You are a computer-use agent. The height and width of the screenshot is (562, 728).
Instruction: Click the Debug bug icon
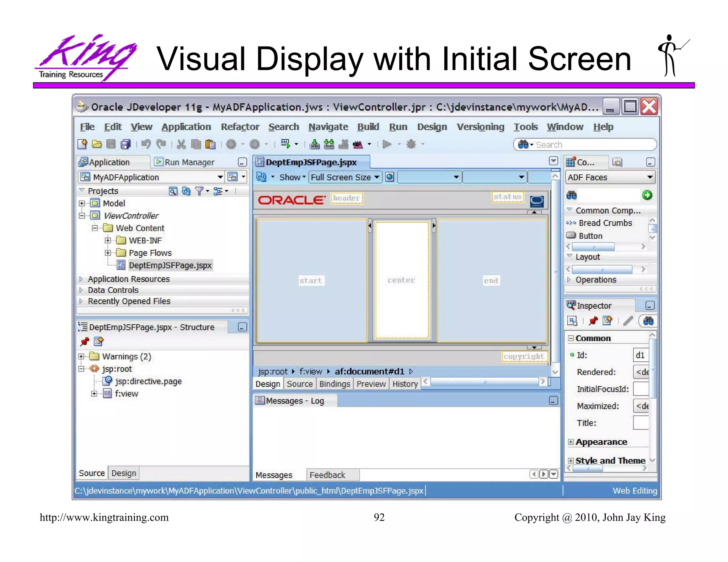[x=411, y=144]
